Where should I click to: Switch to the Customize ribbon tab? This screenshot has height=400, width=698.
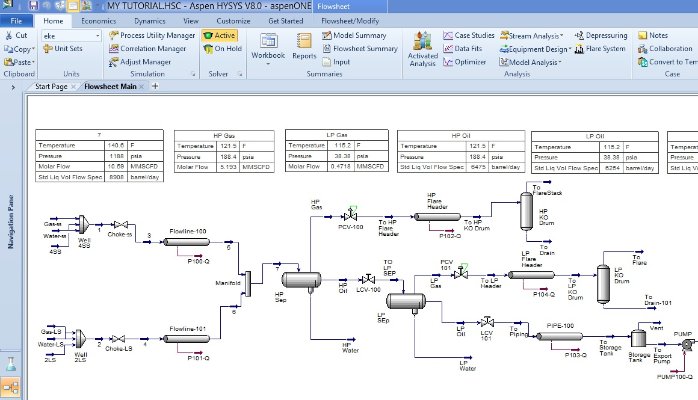tap(233, 21)
